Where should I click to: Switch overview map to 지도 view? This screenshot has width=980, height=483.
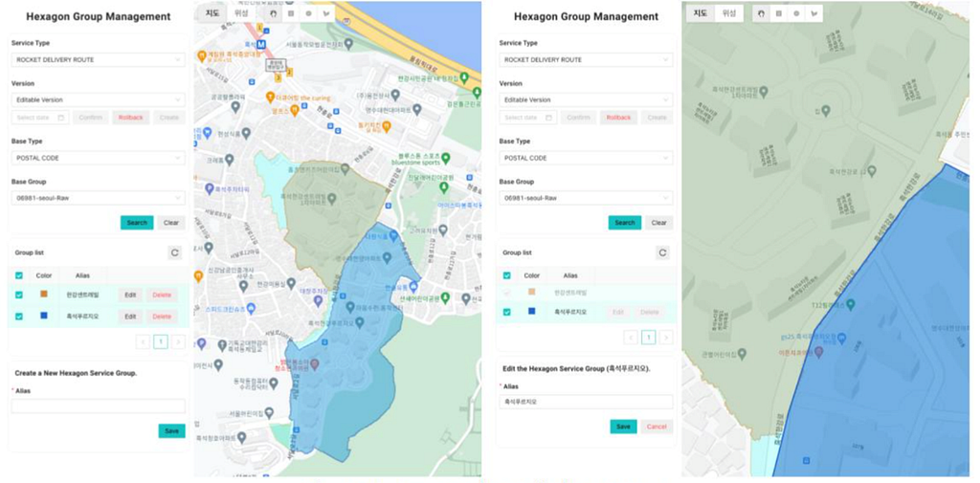click(x=213, y=13)
